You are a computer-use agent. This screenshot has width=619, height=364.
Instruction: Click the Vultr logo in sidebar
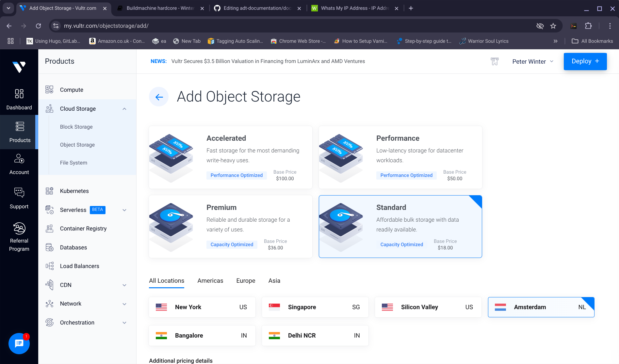tap(19, 67)
